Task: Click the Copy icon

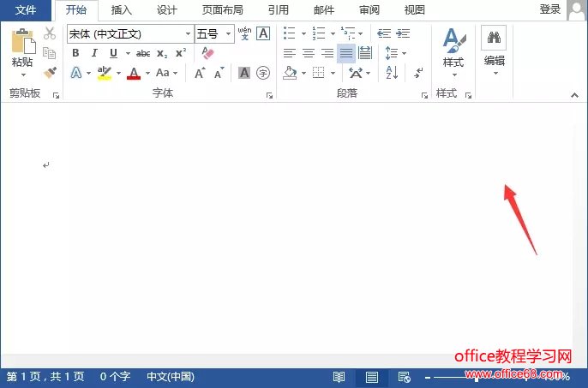Action: (x=50, y=53)
